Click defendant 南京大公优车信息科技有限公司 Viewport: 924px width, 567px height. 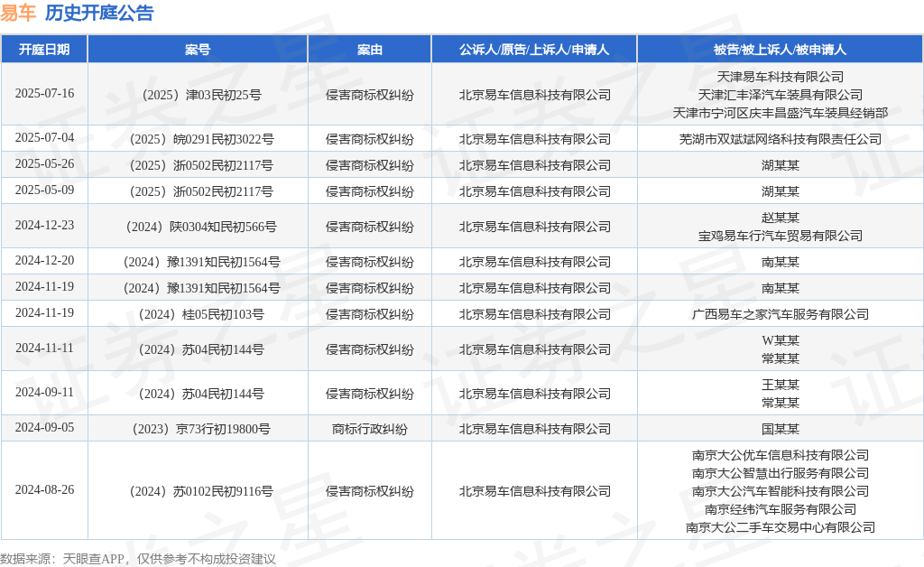pyautogui.click(x=781, y=455)
